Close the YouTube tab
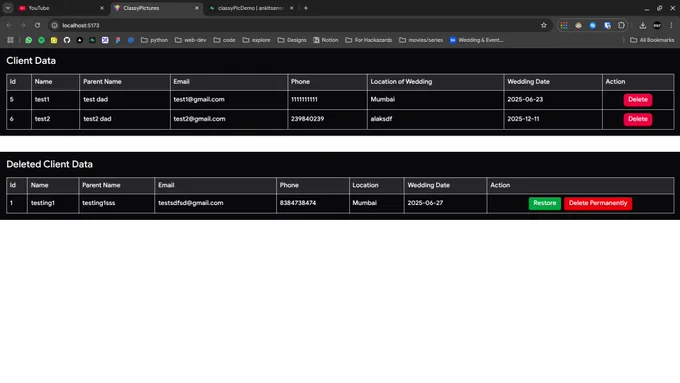The width and height of the screenshot is (680, 383). tap(102, 8)
